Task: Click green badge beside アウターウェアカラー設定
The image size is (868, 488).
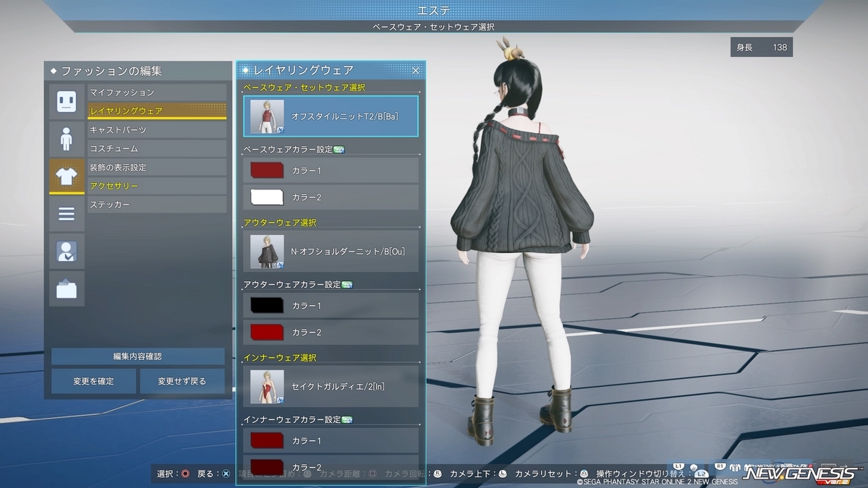Action: [346, 285]
